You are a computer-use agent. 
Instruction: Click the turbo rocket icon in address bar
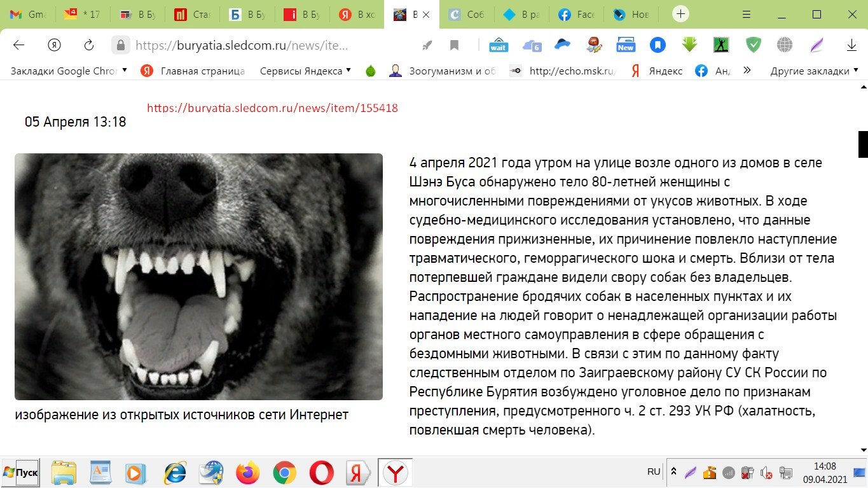click(427, 45)
